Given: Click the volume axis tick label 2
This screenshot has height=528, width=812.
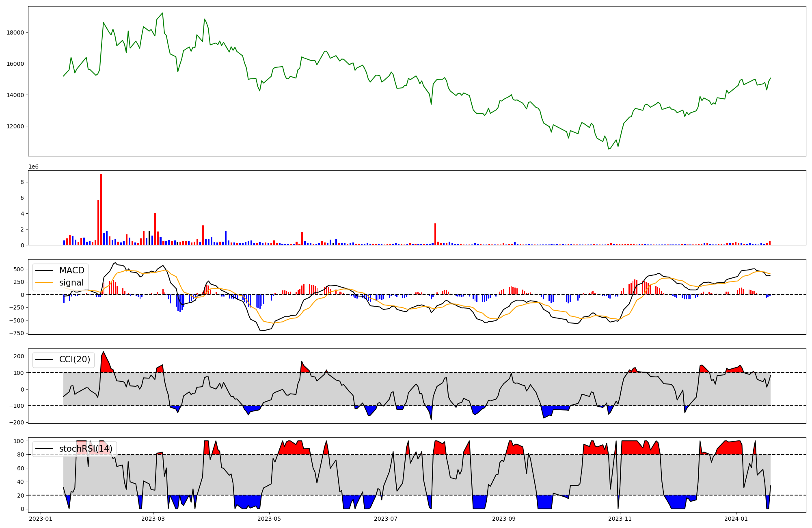Looking at the screenshot, I should [x=22, y=229].
